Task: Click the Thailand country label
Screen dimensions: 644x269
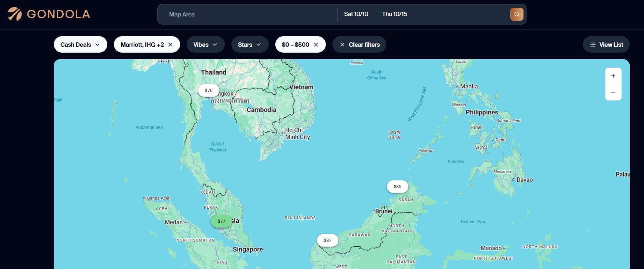Action: (x=213, y=72)
